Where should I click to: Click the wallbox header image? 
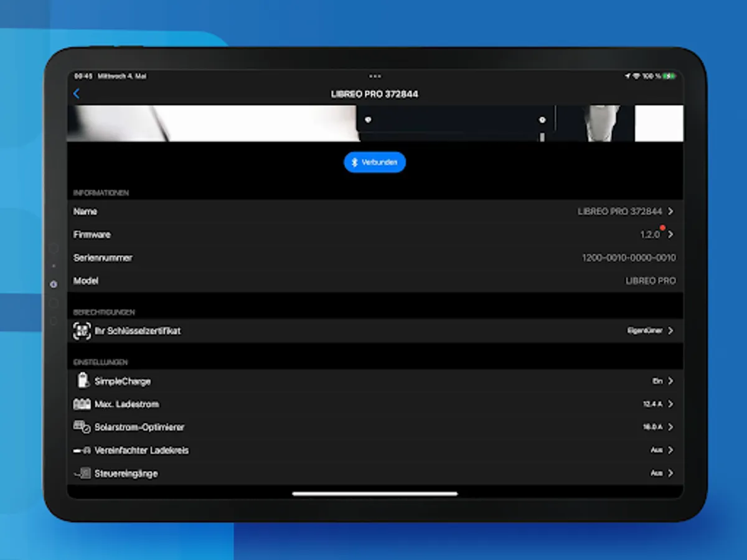[x=375, y=123]
